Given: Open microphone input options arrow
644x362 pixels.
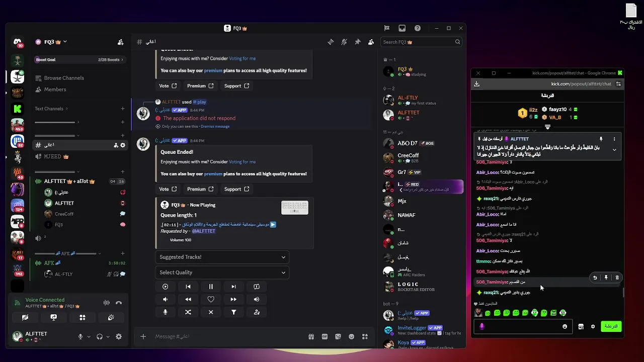Looking at the screenshot, I should tap(89, 337).
